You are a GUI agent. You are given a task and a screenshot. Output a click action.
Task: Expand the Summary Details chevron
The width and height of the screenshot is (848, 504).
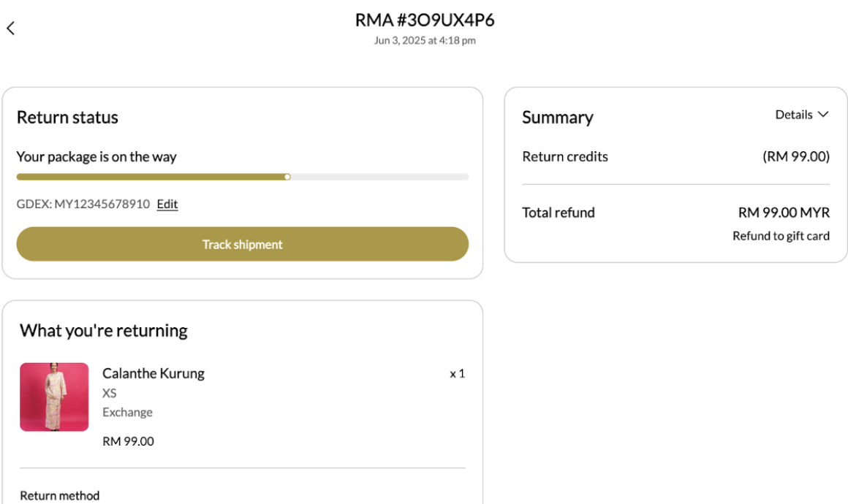pyautogui.click(x=823, y=115)
